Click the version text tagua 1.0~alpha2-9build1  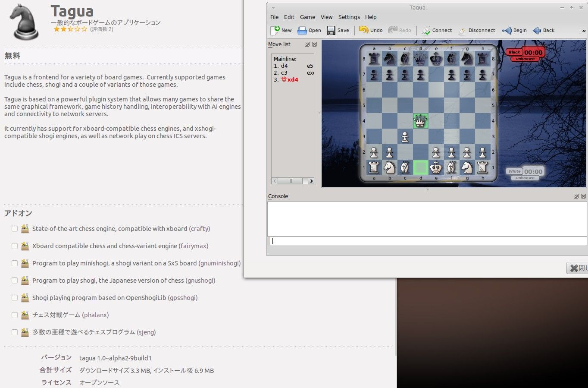click(x=116, y=358)
